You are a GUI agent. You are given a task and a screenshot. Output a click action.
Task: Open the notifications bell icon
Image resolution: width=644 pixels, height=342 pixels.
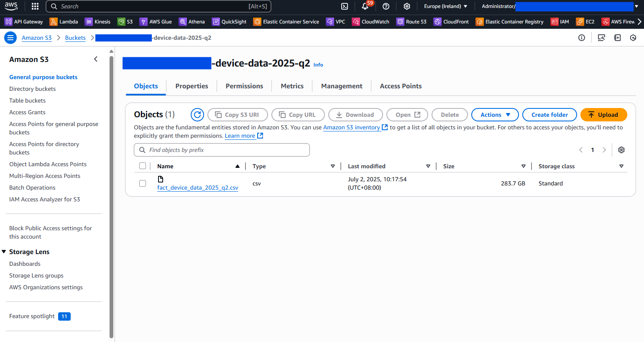365,6
